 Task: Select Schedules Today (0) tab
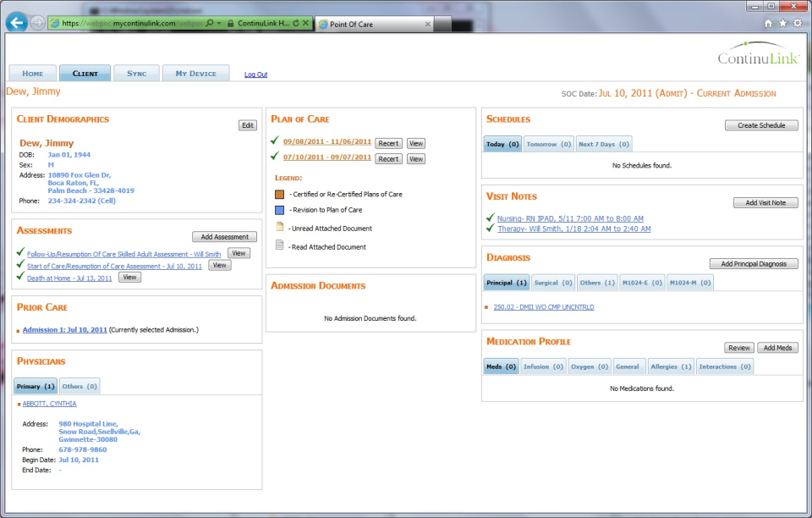point(502,144)
